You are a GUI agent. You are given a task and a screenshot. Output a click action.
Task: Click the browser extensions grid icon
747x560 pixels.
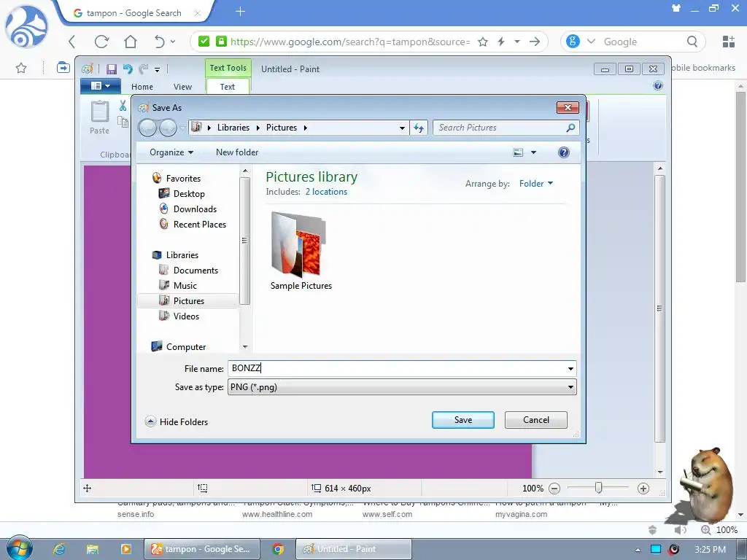[729, 42]
